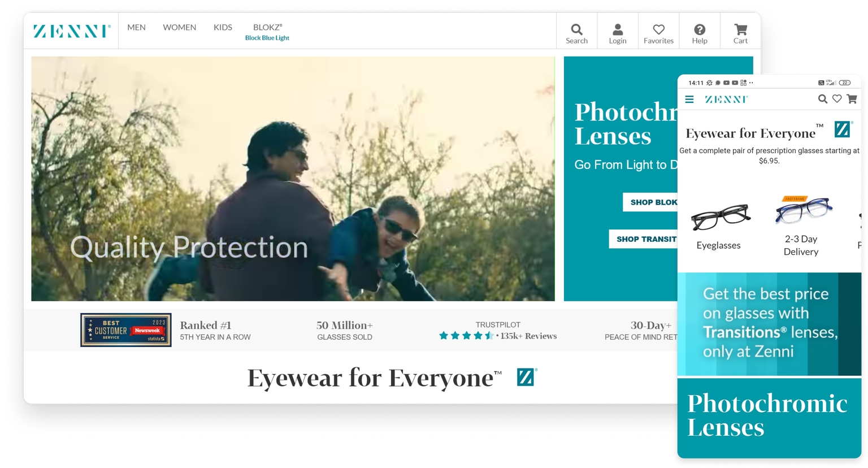
Task: Open the WOMEN menu
Action: pyautogui.click(x=180, y=27)
